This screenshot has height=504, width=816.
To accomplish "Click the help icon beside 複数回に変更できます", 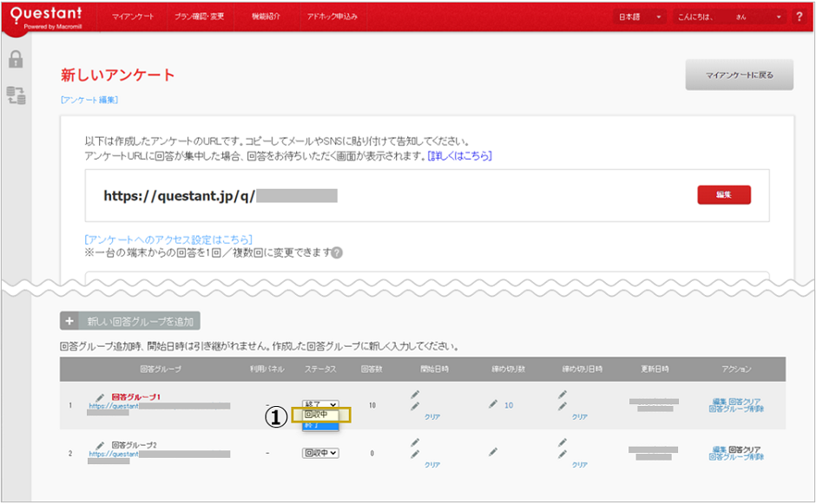I will click(x=337, y=252).
